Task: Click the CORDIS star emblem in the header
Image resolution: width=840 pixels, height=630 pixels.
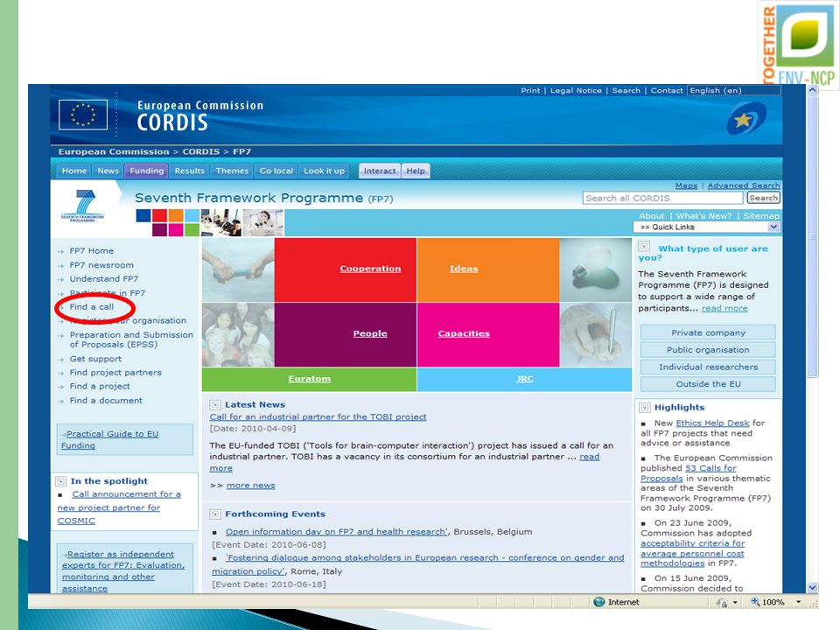Action: [745, 119]
